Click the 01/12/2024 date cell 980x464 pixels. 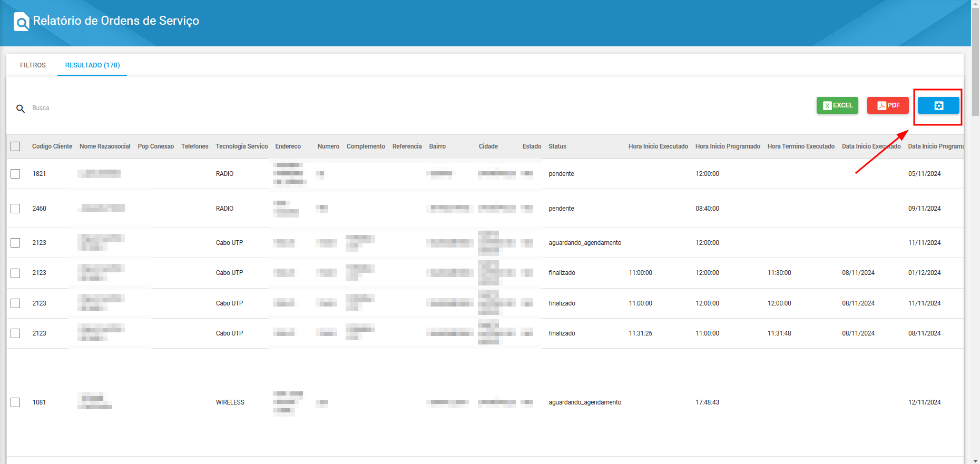pos(925,273)
